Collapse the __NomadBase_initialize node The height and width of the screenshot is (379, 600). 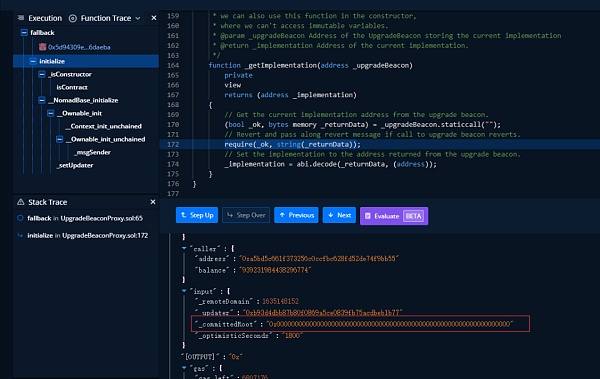(x=42, y=100)
